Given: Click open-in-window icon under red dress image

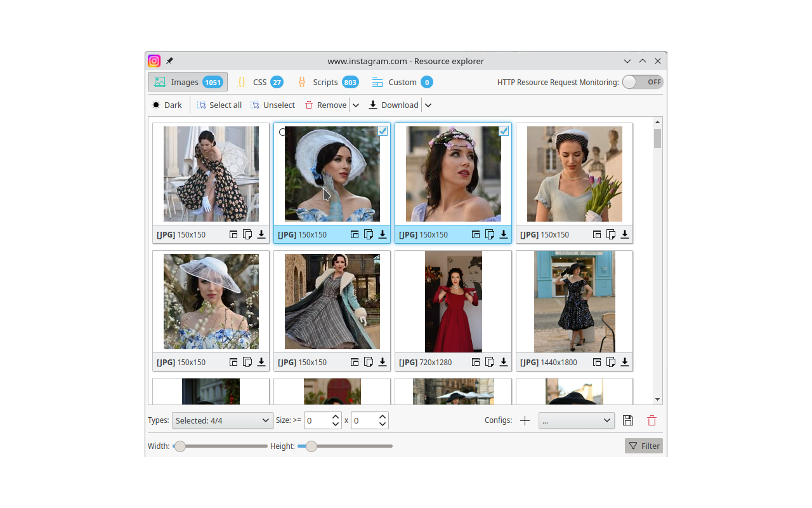Looking at the screenshot, I should pyautogui.click(x=476, y=362).
